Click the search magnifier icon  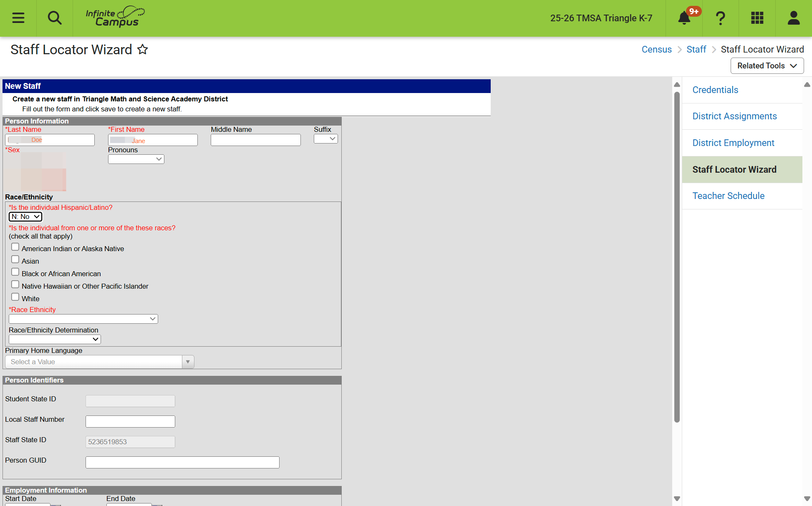[x=55, y=18]
